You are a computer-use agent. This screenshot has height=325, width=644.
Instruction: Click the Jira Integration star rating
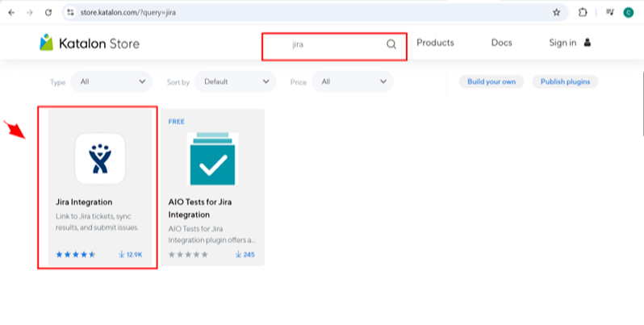(x=76, y=254)
